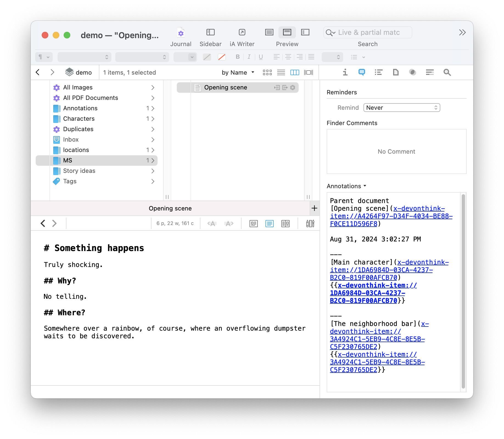
Task: Toggle italic text formatting
Action: (249, 57)
